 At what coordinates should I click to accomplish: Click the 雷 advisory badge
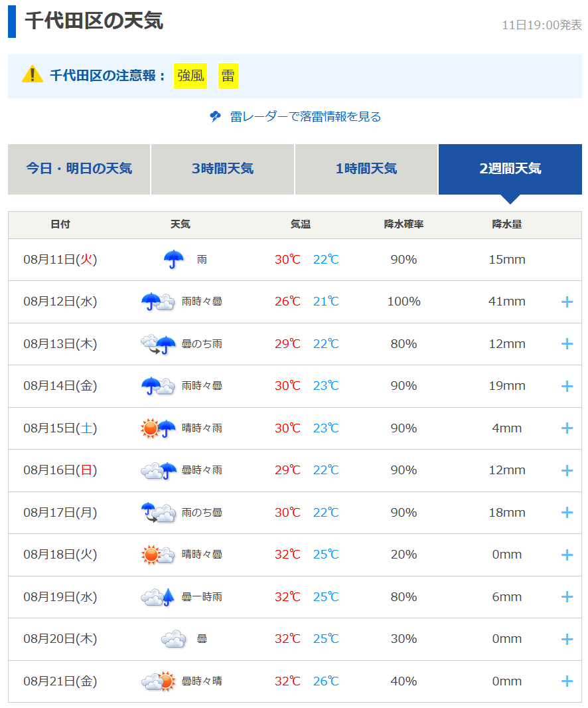pos(228,76)
